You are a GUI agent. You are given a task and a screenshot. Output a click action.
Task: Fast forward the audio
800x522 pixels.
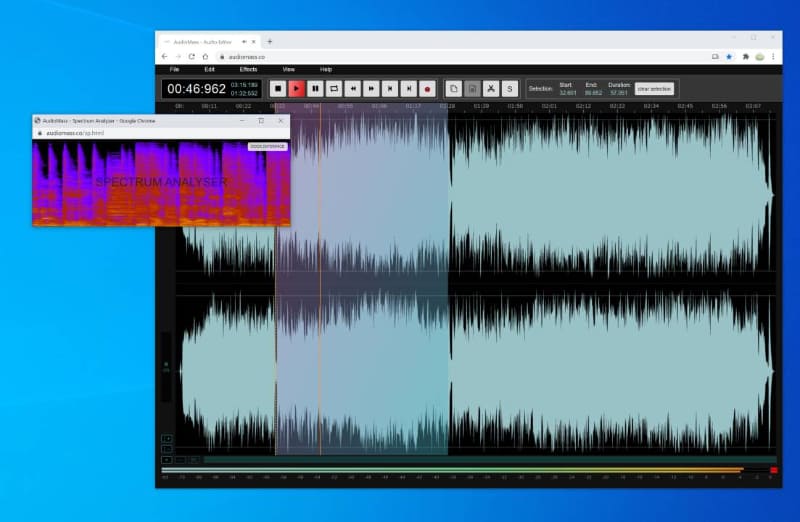[x=371, y=89]
